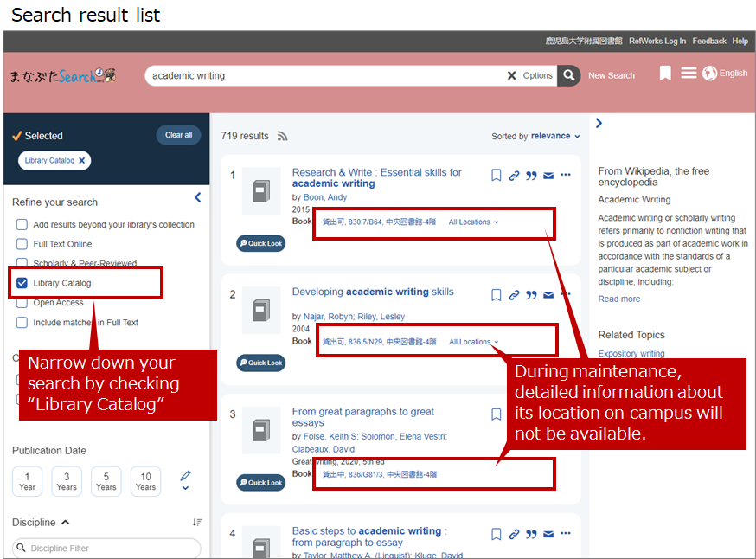The image size is (756, 559).
Task: Clear the search query with X icon
Action: pyautogui.click(x=511, y=75)
